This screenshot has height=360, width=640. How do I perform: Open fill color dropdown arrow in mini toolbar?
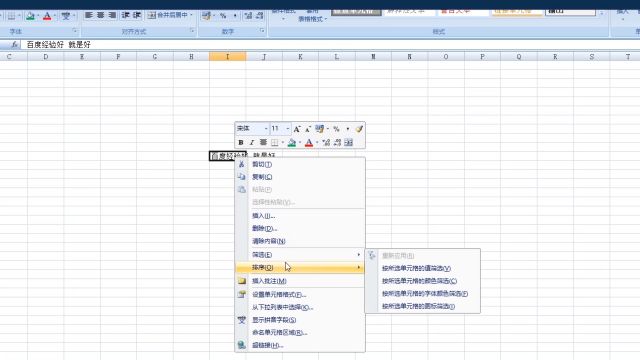[x=300, y=142]
